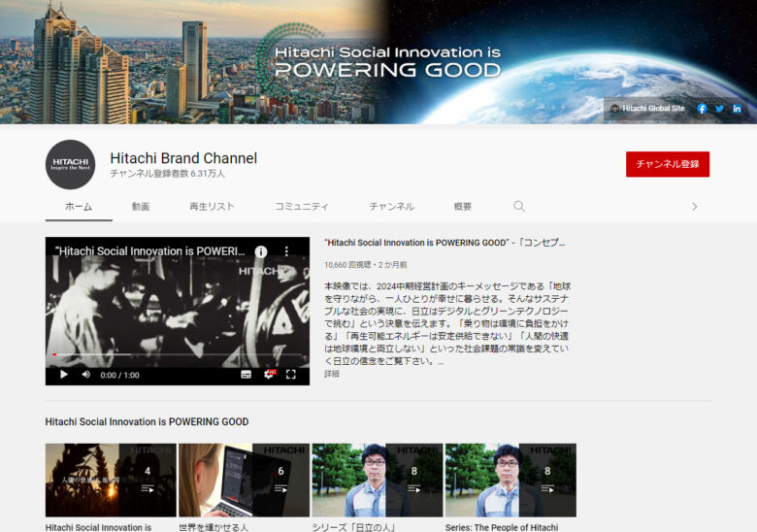Expand tabs with right chevron arrow
This screenshot has width=757, height=532.
[694, 207]
